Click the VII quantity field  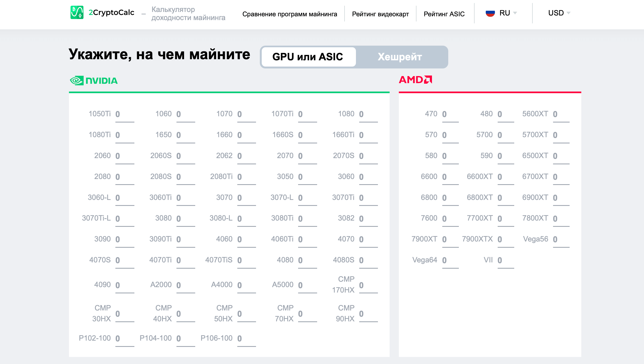(506, 261)
